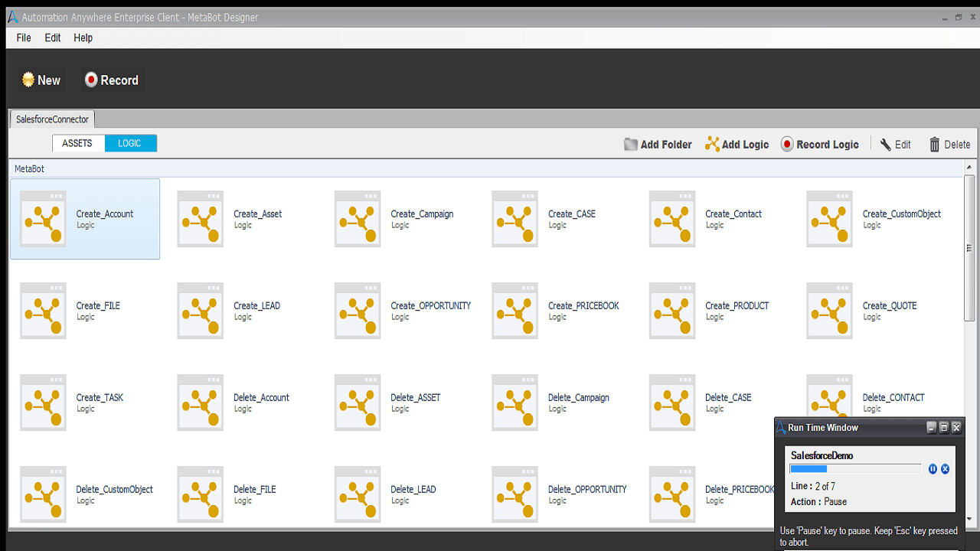Image resolution: width=980 pixels, height=551 pixels.
Task: Open the File menu
Action: tap(24, 37)
